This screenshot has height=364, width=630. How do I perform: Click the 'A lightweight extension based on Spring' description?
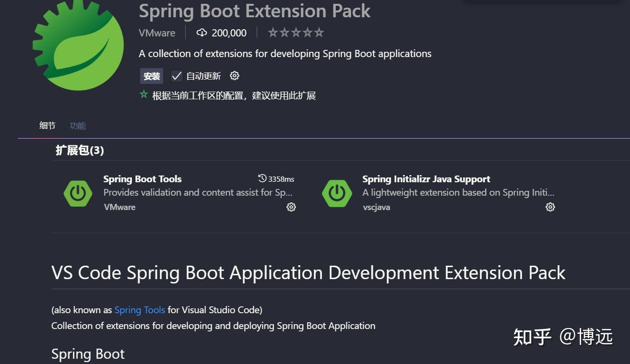pos(458,193)
